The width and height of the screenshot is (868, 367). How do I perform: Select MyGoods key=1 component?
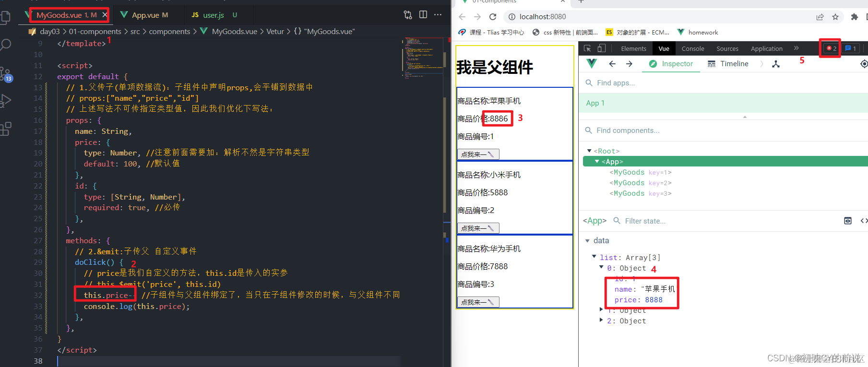click(x=641, y=172)
